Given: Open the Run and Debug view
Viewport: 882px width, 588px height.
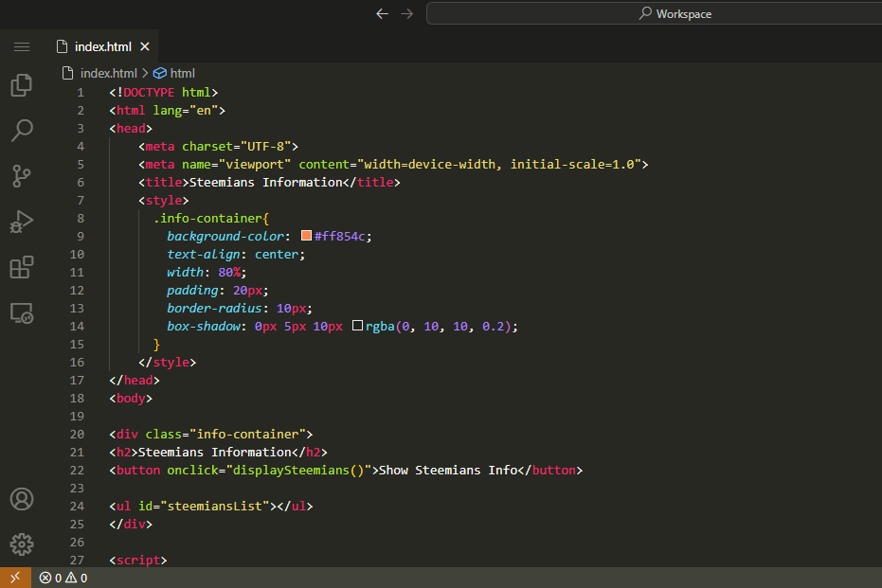Looking at the screenshot, I should pos(21,222).
